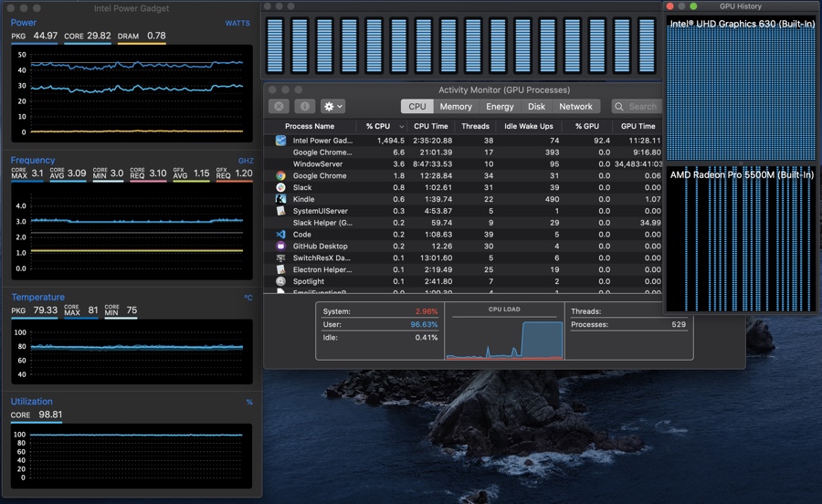
Task: Click the Power watts graph
Action: click(132, 93)
